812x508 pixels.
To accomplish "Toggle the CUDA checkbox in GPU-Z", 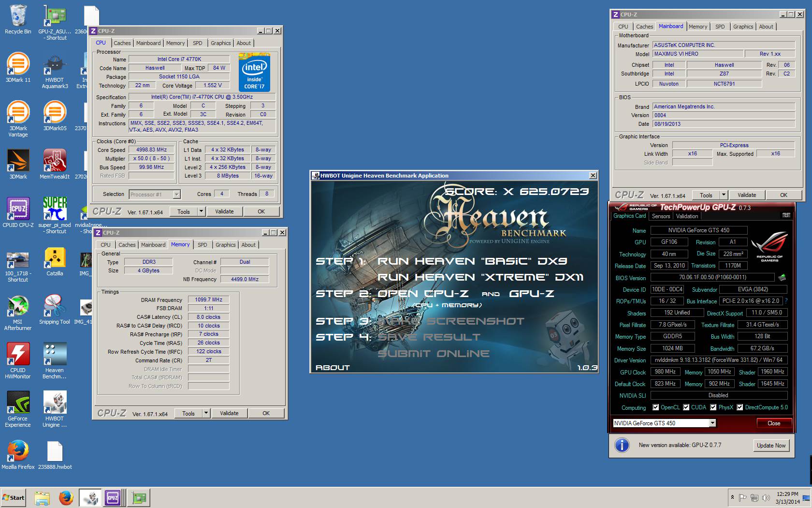I will point(686,407).
